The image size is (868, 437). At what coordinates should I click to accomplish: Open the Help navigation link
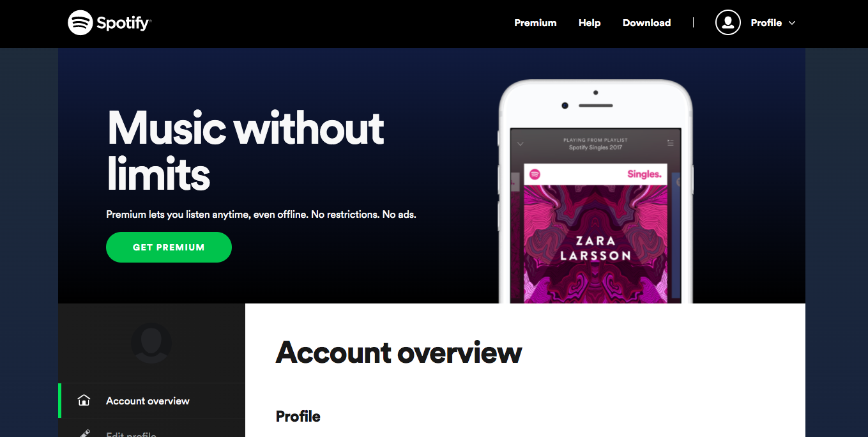(x=590, y=23)
